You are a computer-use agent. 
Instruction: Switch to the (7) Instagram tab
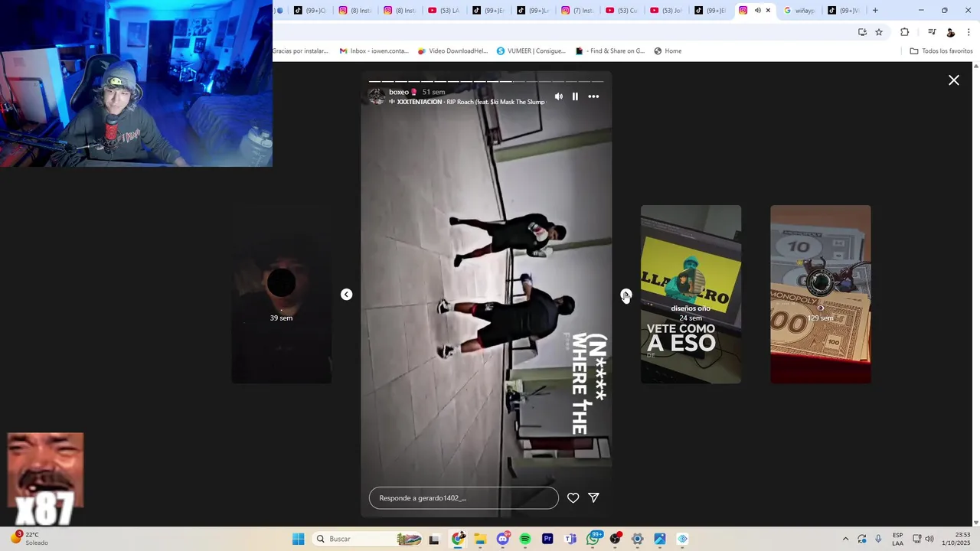577,10
